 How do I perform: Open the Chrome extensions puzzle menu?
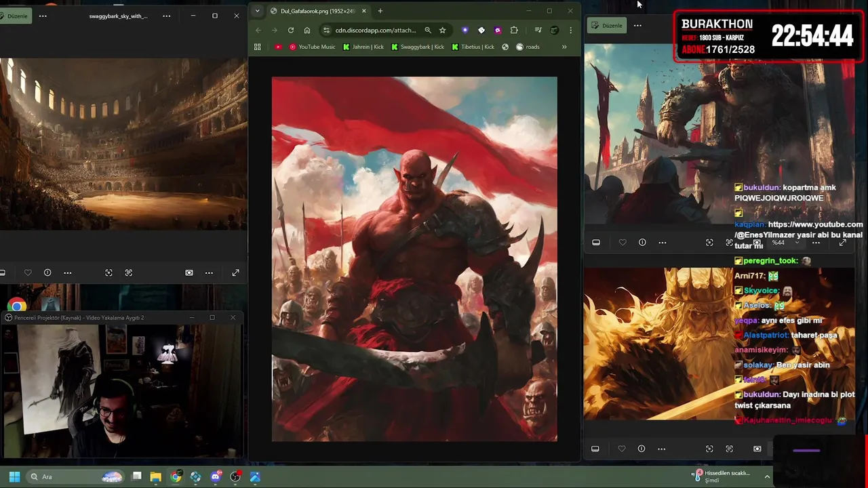click(514, 30)
